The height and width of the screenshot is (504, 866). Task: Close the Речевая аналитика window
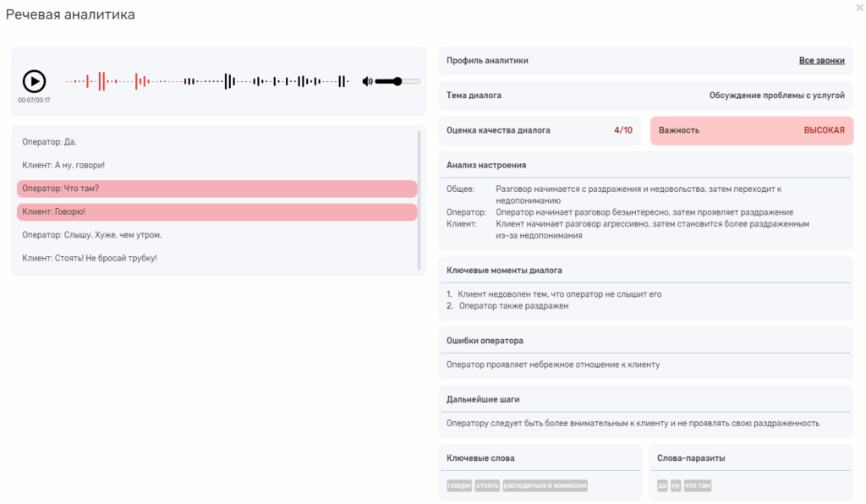point(859,8)
